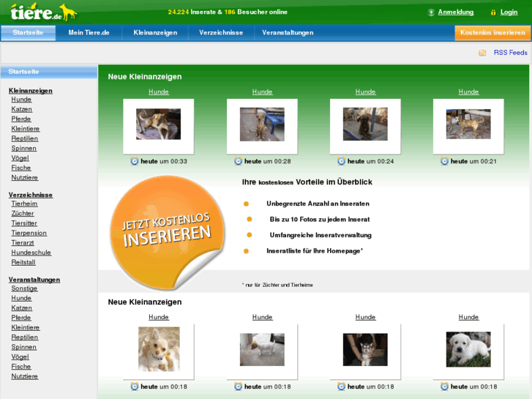This screenshot has height=399, width=532.
Task: Click the orange Jetzt kostenlos inserieren sticker
Action: [x=168, y=232]
